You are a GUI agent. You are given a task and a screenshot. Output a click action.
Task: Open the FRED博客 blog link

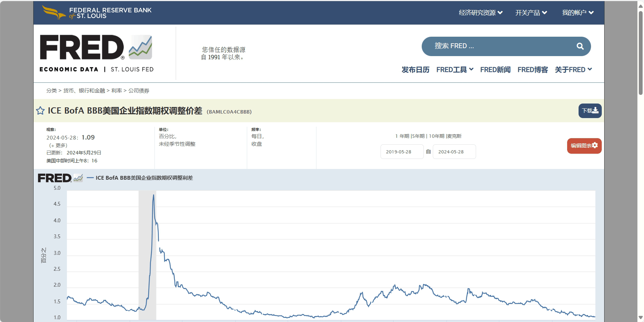click(x=533, y=70)
